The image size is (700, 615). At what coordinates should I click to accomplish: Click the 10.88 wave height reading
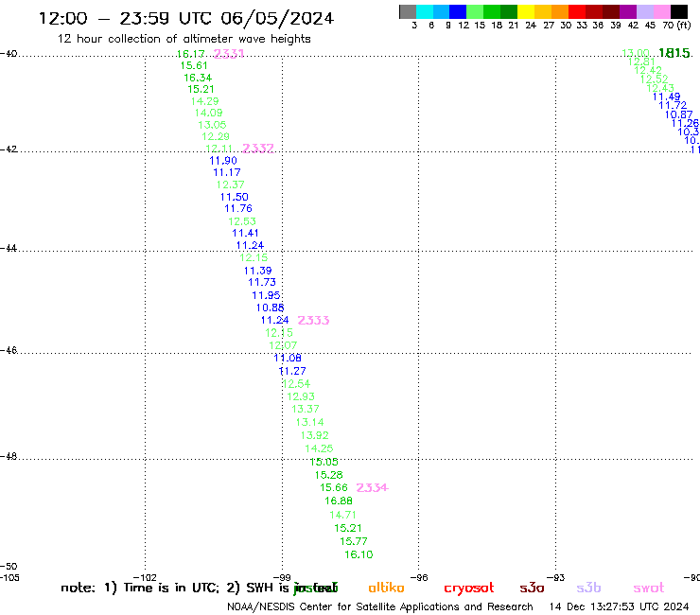pos(271,307)
